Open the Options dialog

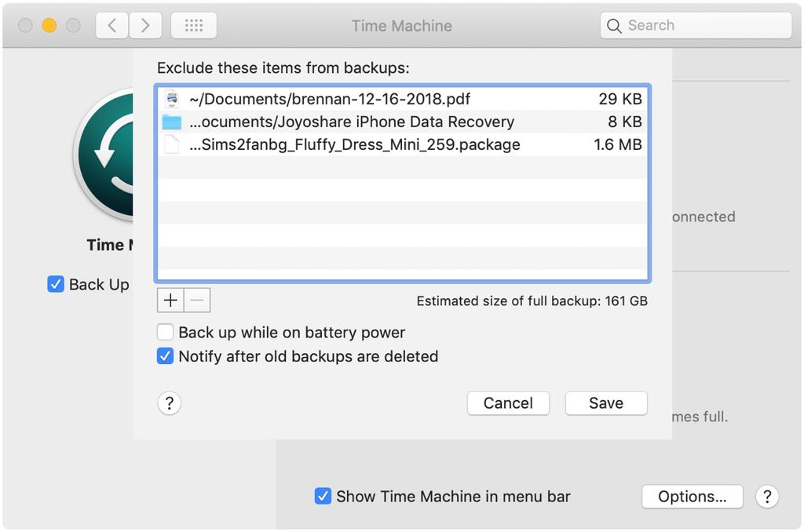[692, 497]
